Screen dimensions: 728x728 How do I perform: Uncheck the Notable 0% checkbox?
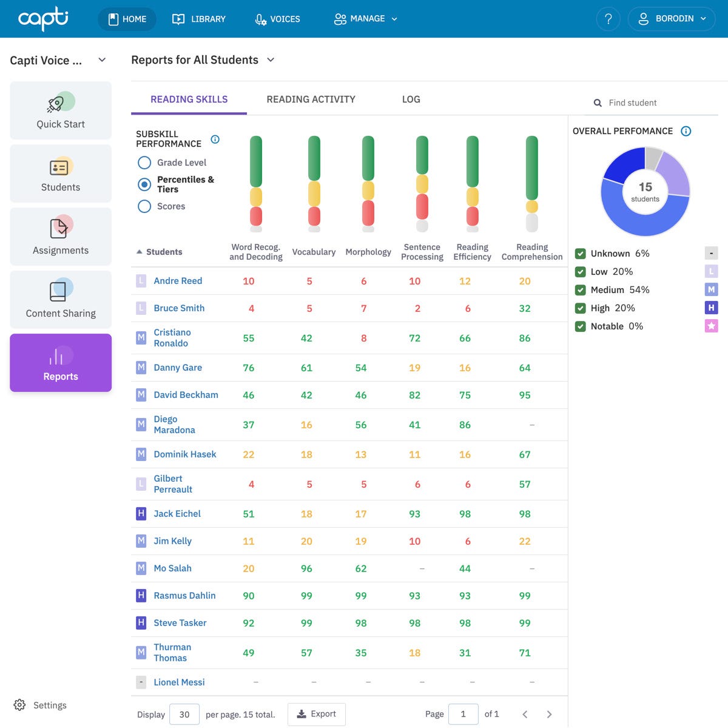581,326
